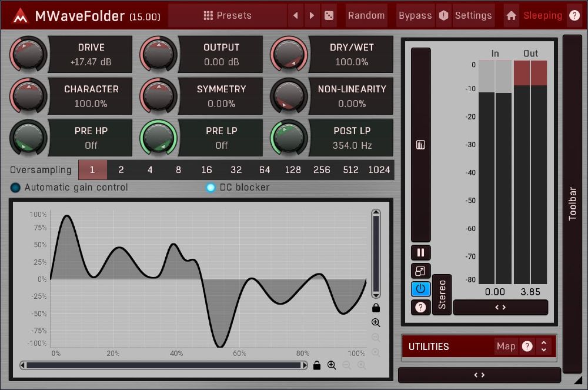Select oversampling 4
The height and width of the screenshot is (390, 588).
[150, 170]
